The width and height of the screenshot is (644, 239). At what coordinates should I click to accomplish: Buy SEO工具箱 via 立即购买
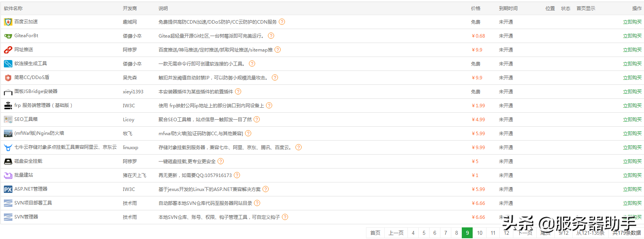pos(632,120)
